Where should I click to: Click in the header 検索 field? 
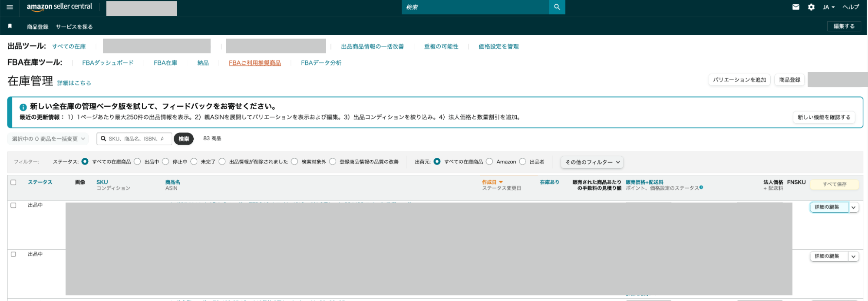click(475, 7)
